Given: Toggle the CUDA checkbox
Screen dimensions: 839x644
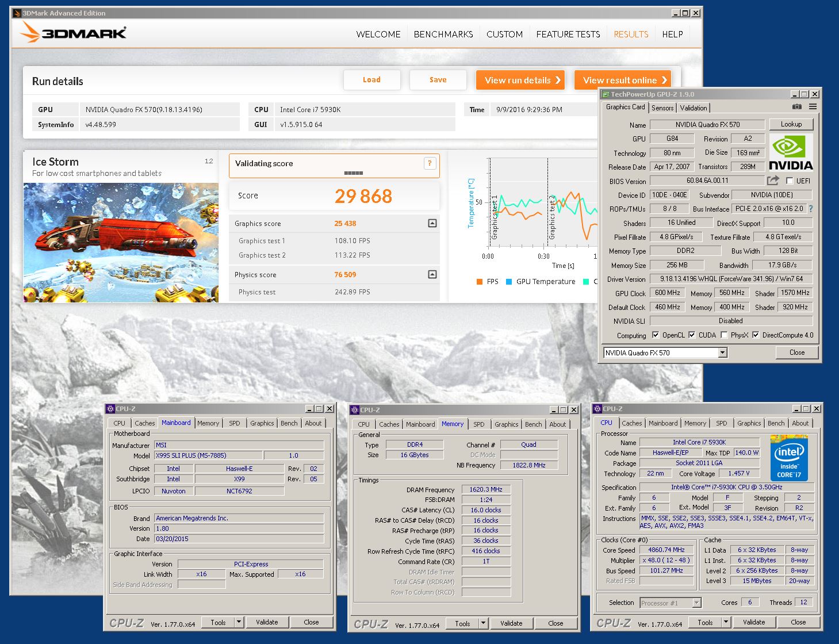Looking at the screenshot, I should pos(692,335).
